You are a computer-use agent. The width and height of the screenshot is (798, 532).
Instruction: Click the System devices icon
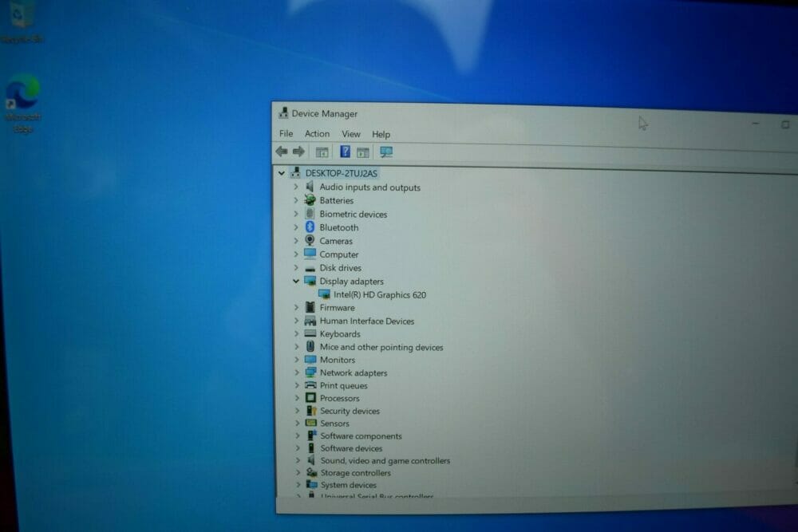(x=311, y=484)
